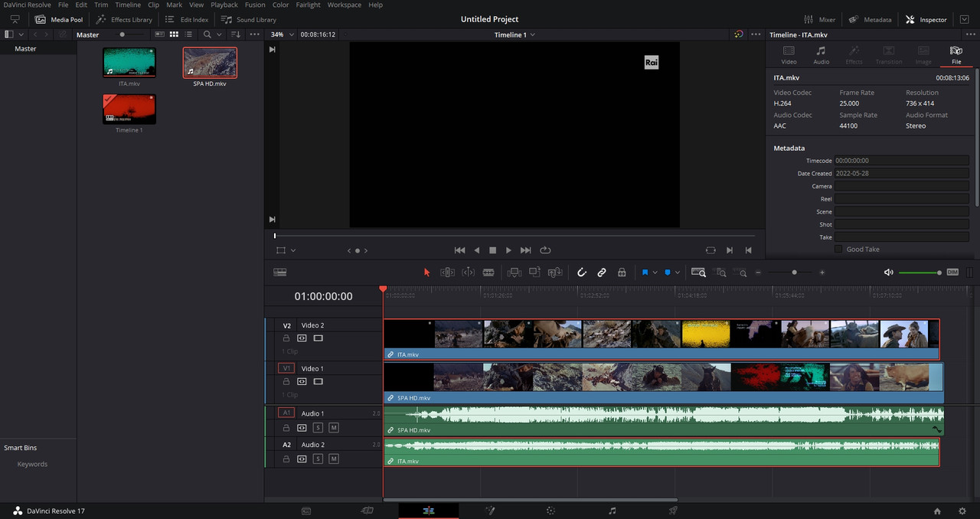Click the Detail Zoom icon
This screenshot has height=519, width=980.
click(x=720, y=272)
